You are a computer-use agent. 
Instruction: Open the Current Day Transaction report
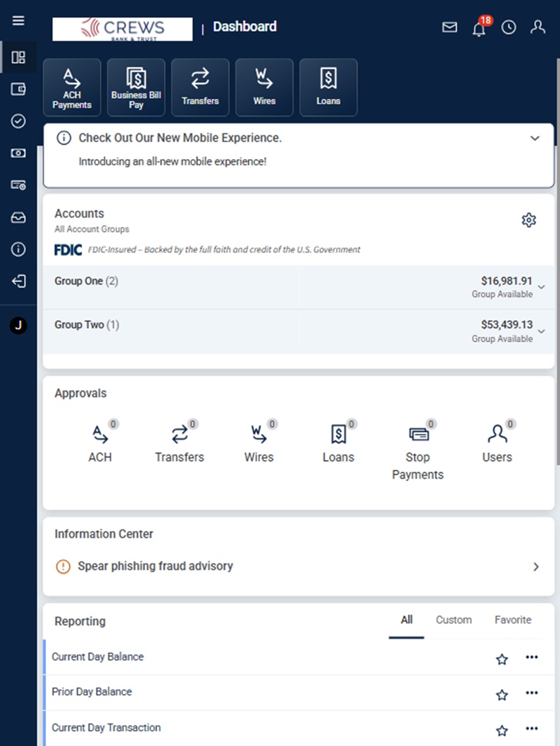click(x=106, y=727)
